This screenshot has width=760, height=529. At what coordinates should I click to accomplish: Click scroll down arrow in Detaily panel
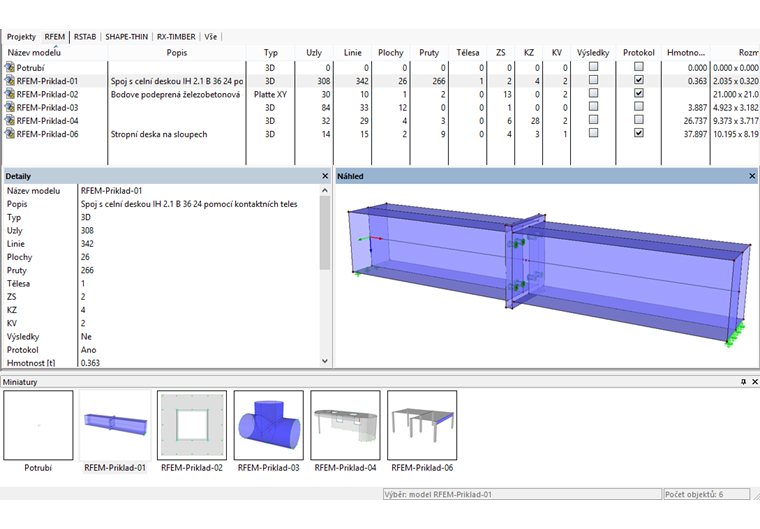click(x=325, y=361)
